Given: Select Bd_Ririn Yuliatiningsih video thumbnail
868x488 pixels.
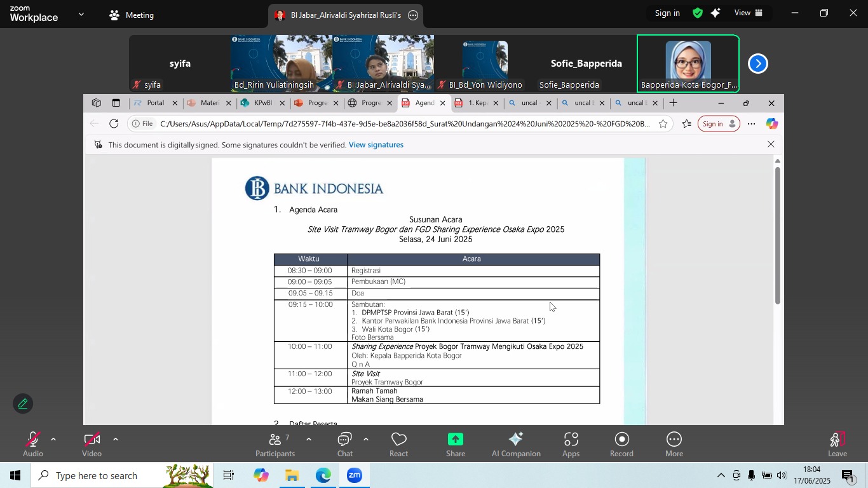Looking at the screenshot, I should coord(281,64).
